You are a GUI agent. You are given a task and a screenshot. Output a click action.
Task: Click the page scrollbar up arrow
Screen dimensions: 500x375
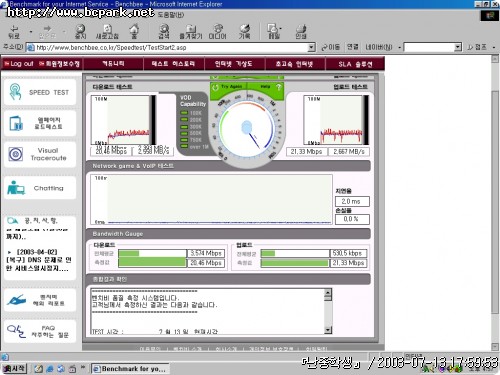pyautogui.click(x=495, y=59)
